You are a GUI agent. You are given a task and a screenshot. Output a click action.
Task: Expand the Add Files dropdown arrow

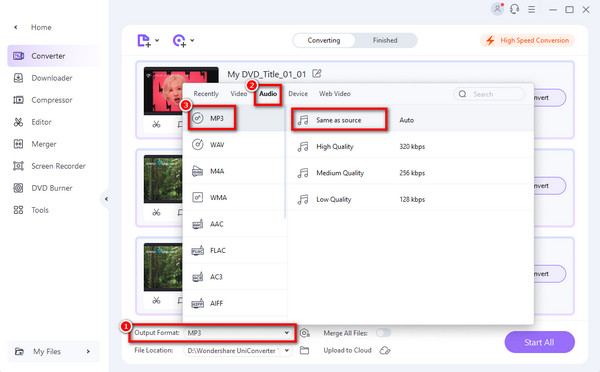point(157,40)
